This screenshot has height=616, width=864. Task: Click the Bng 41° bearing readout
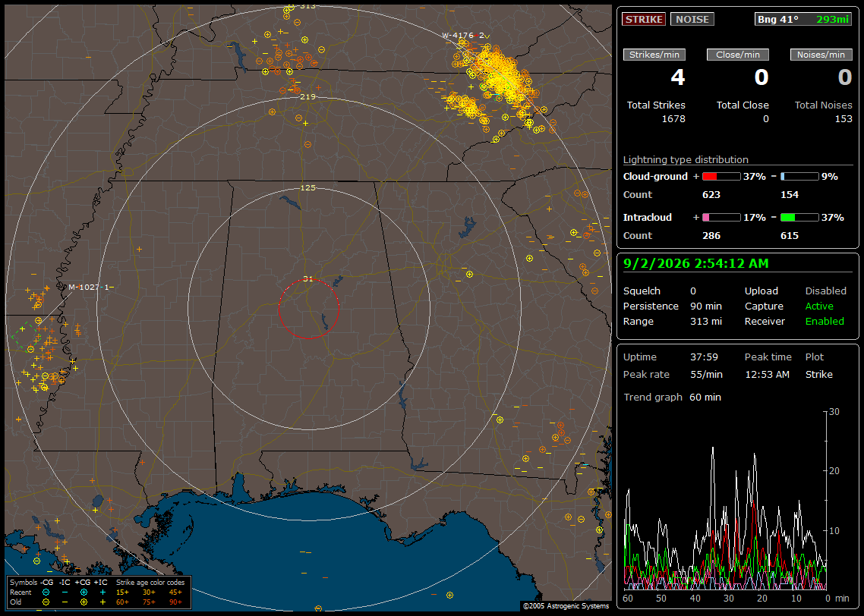coord(777,19)
